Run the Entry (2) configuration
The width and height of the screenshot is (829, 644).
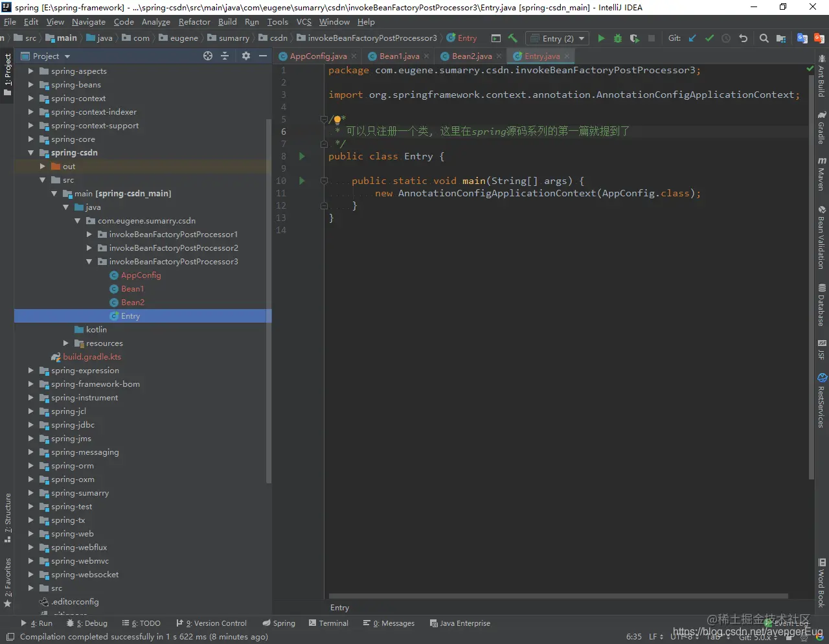(x=601, y=38)
